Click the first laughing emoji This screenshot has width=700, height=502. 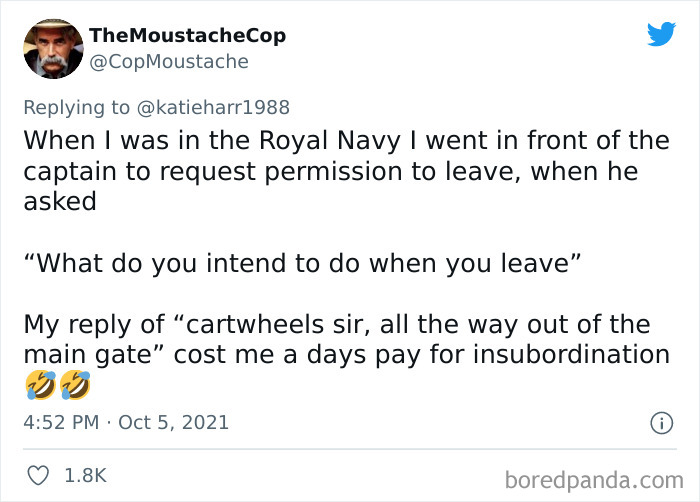(x=38, y=383)
